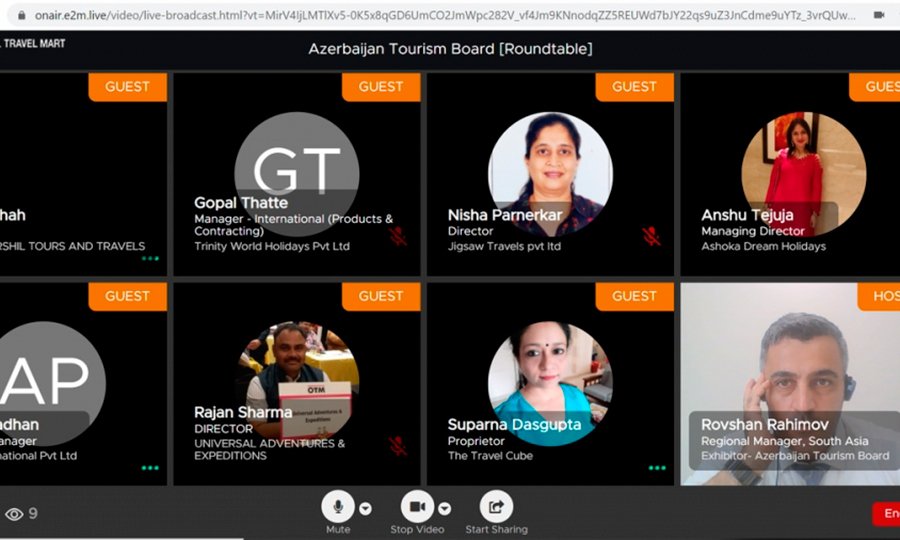Viewport: 900px width, 540px height.
Task: Click 'The Travel Cube' text
Action: pyautogui.click(x=490, y=456)
